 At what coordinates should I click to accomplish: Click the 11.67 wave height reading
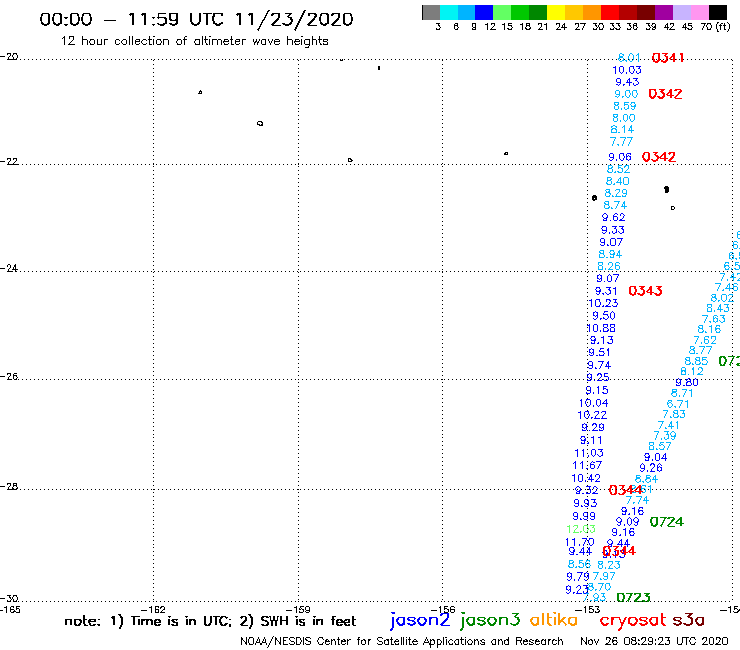587,465
